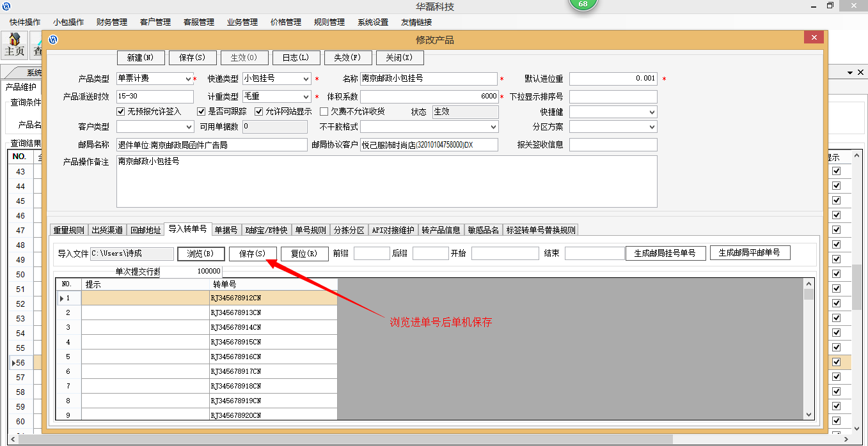Image resolution: width=868 pixels, height=446 pixels.
Task: Click the 华磊科技 app logo in top-left corner
Action: (6, 6)
